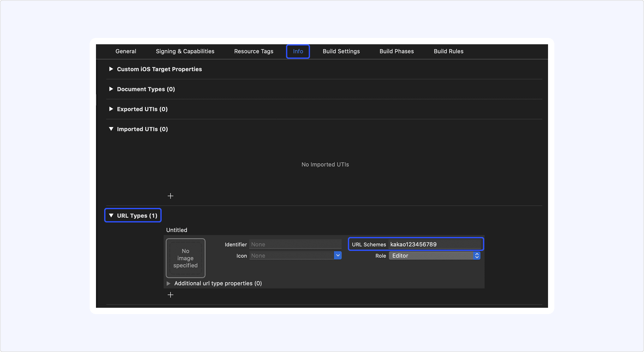Open the Build Phases tab
Image resolution: width=644 pixels, height=352 pixels.
pos(397,51)
